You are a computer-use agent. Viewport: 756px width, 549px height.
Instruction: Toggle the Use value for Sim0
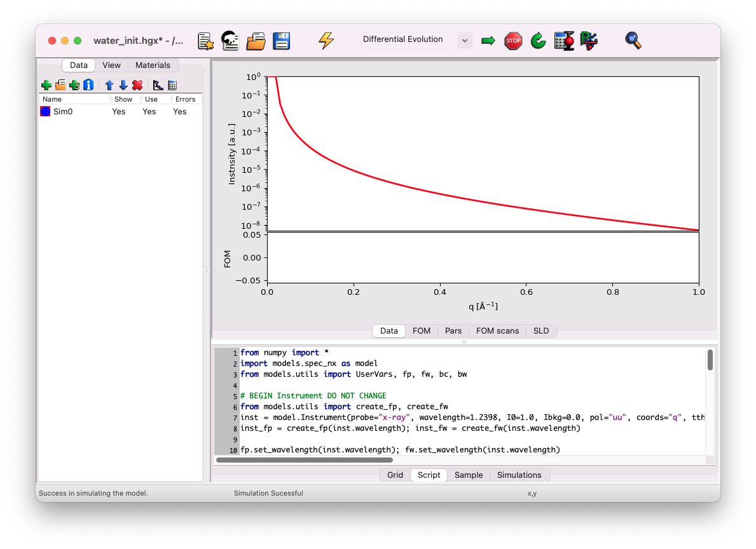click(149, 111)
